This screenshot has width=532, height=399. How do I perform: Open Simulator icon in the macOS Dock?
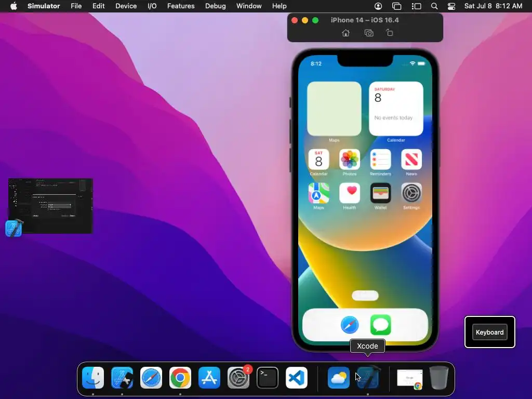(122, 378)
